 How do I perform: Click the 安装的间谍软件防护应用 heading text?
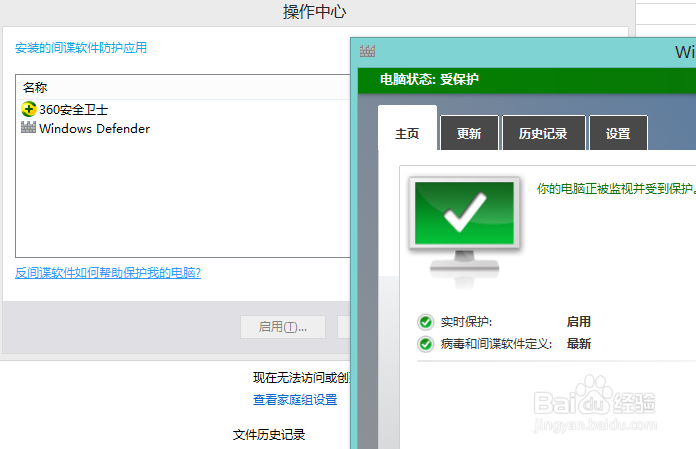pos(81,48)
